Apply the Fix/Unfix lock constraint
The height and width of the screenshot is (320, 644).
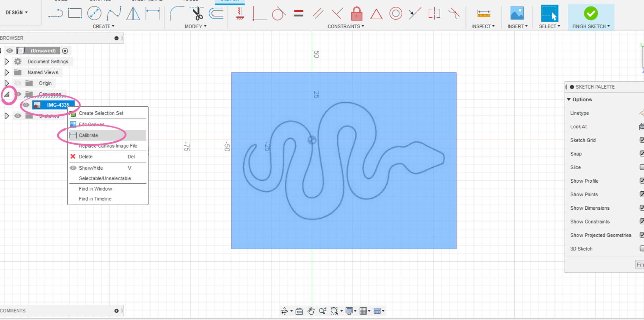coord(357,13)
